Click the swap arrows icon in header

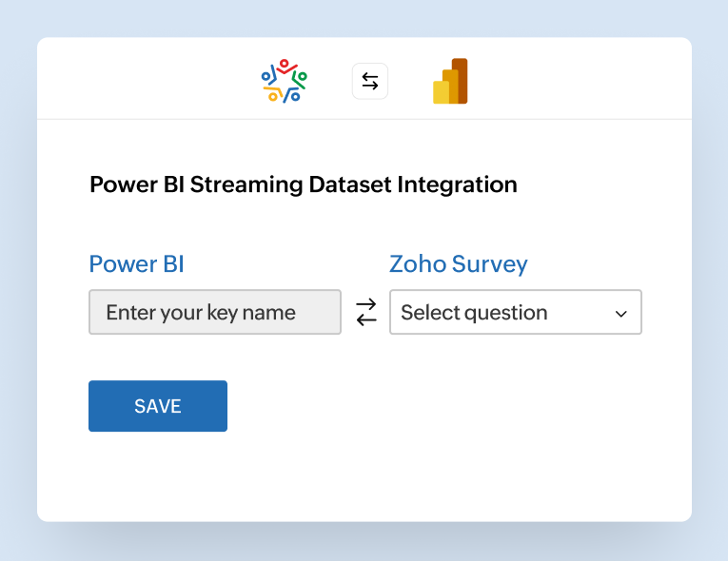click(x=370, y=81)
